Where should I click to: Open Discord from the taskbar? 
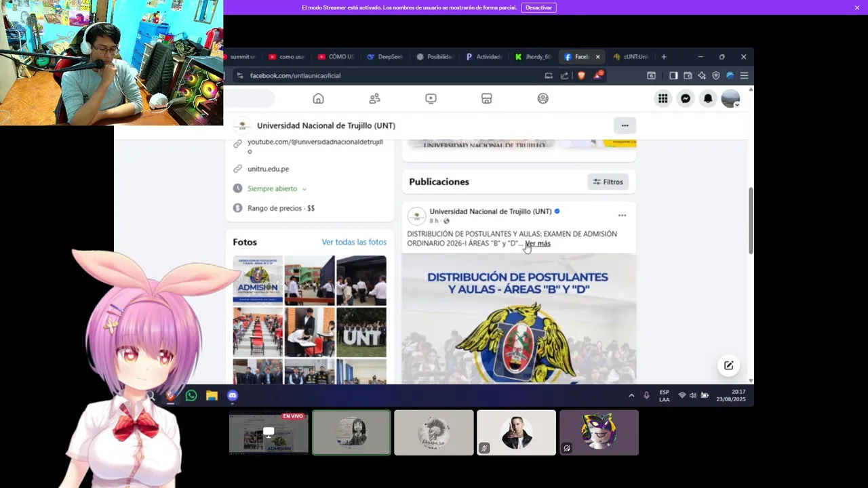click(233, 395)
